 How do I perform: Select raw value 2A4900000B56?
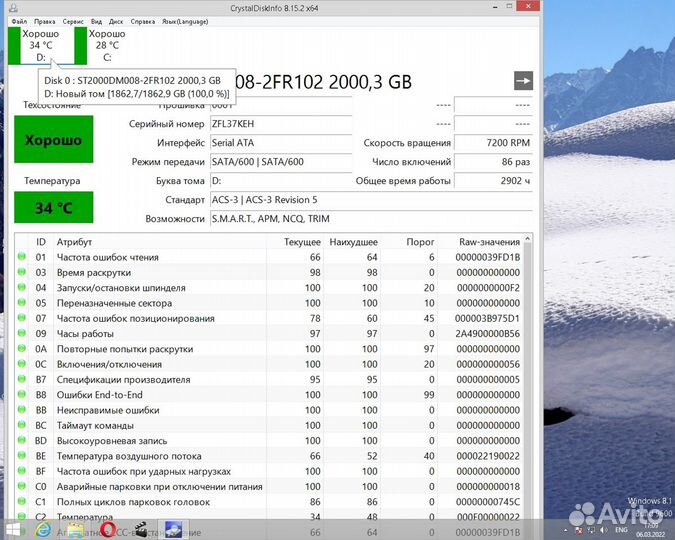click(x=487, y=334)
